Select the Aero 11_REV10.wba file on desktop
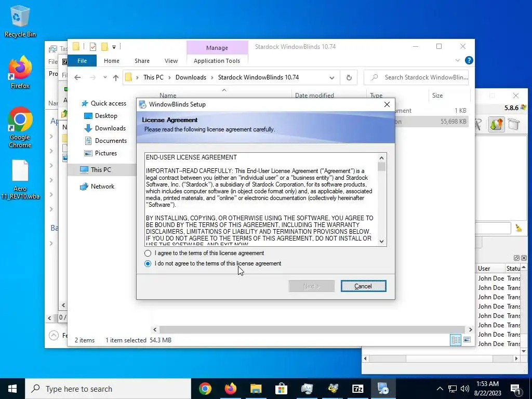Screen dimensions: 532x399 pos(20,179)
